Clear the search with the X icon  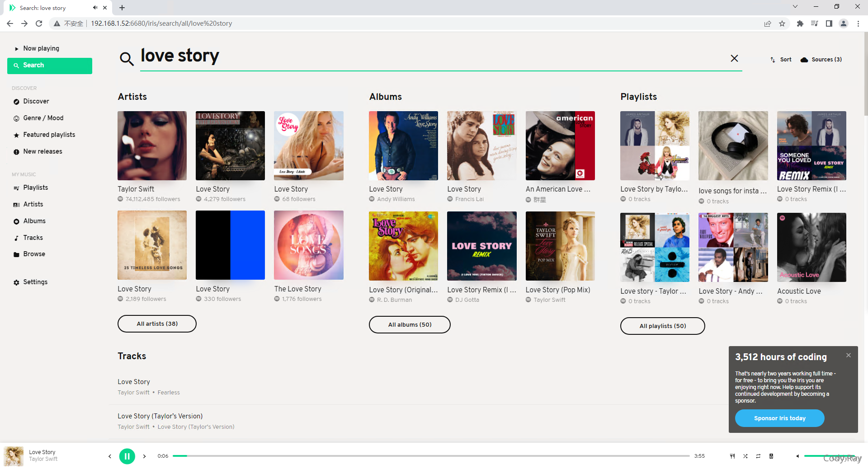point(734,58)
